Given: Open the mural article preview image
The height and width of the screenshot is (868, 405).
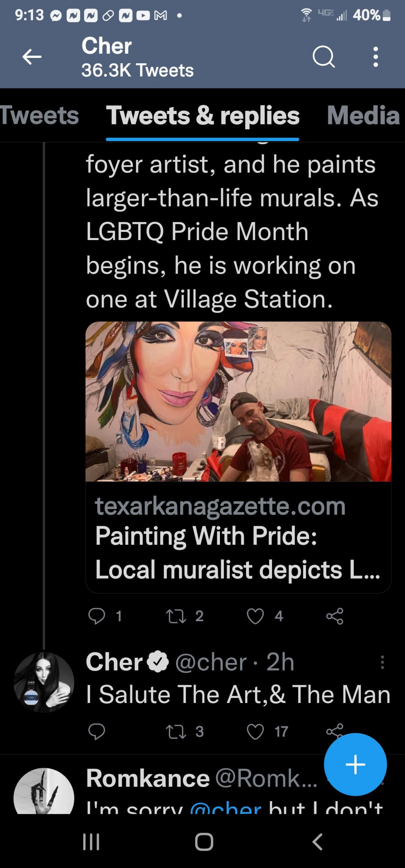Looking at the screenshot, I should [x=238, y=401].
